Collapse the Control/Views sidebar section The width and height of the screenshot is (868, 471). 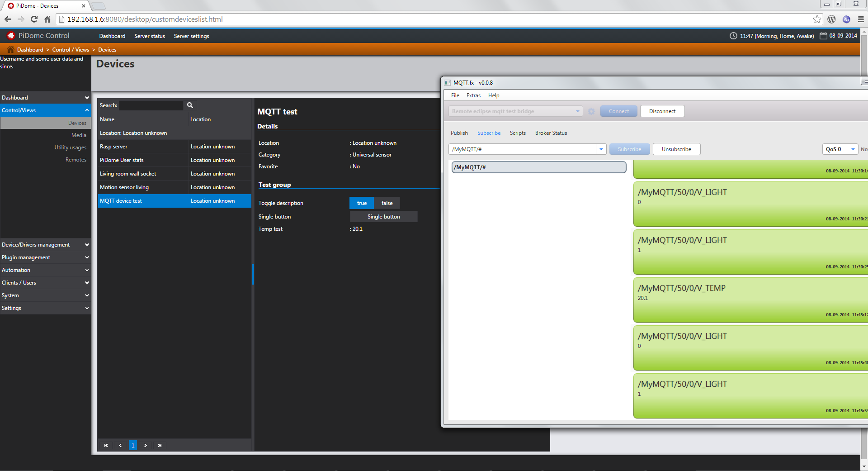click(45, 110)
